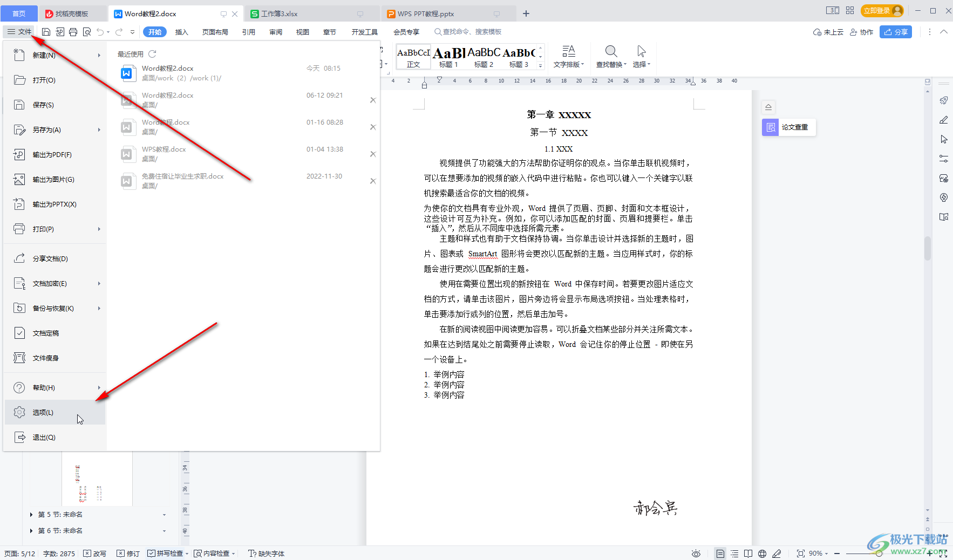Click the zoom slider in status bar
953x560 pixels.
click(879, 554)
